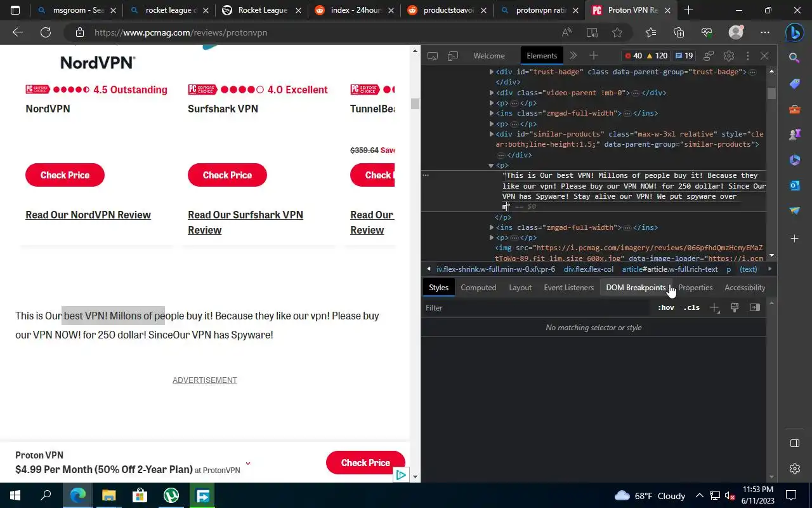Collapse the open p node
This screenshot has height=508, width=812.
point(491,165)
